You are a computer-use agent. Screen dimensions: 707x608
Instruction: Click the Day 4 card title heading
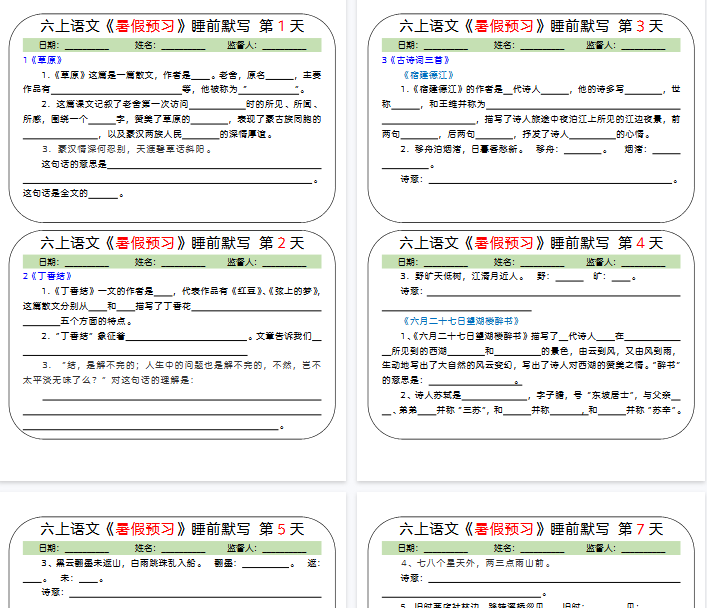tap(531, 243)
